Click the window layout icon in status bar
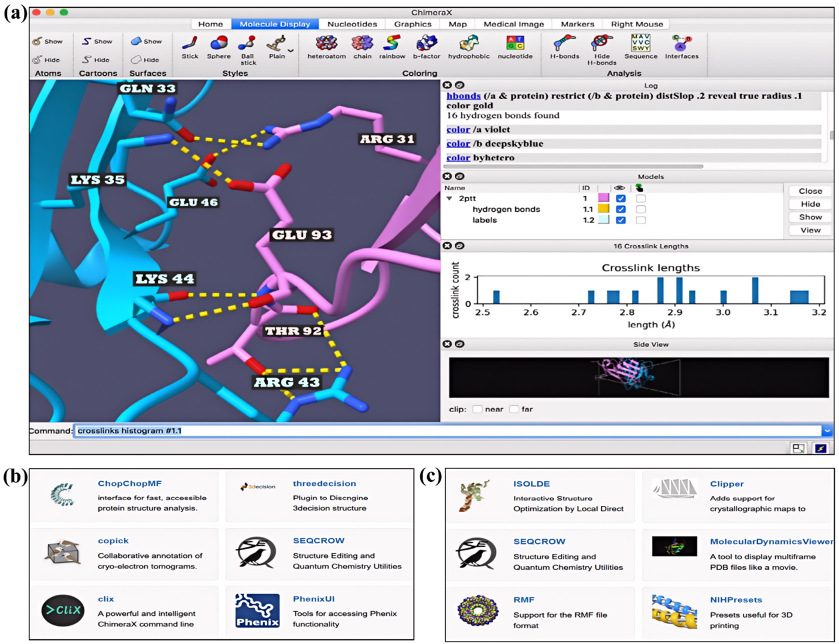This screenshot has width=839, height=644. coord(798,448)
